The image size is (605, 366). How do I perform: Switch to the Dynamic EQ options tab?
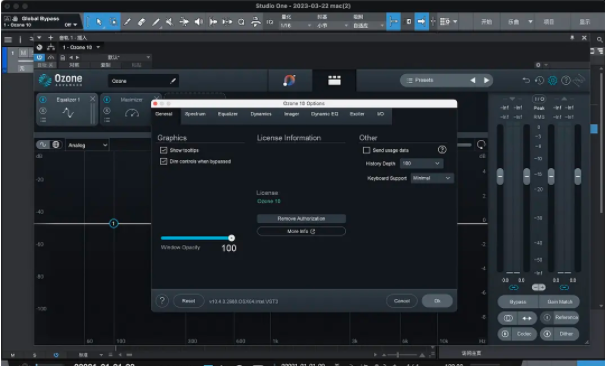324,114
